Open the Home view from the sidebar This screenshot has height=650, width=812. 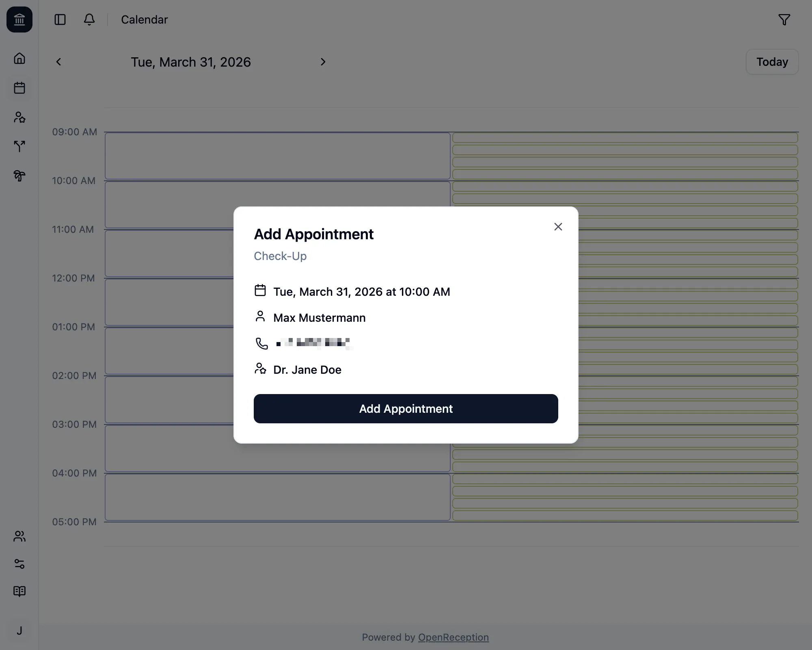pyautogui.click(x=19, y=58)
